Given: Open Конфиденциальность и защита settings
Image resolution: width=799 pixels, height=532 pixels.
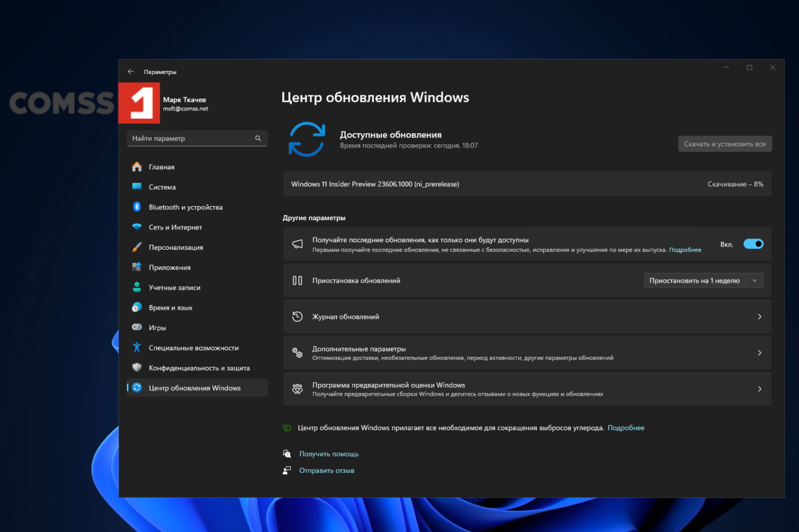Looking at the screenshot, I should pyautogui.click(x=199, y=367).
